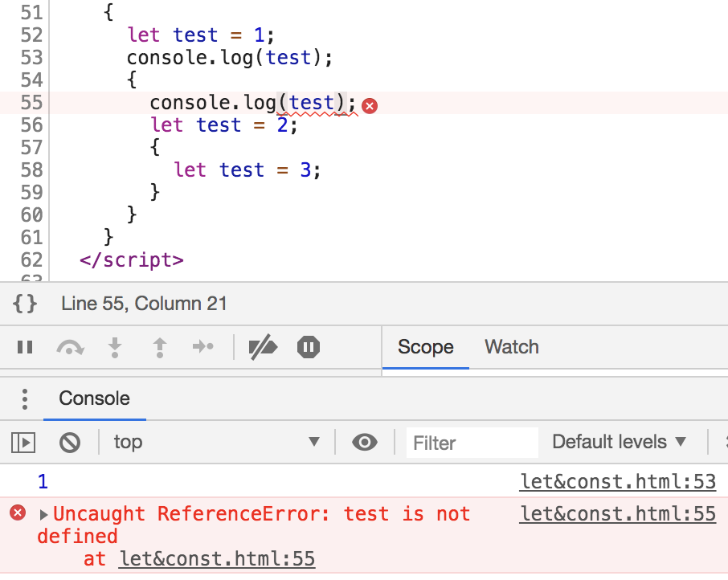728x580 pixels.
Task: Open let&const.html:53 source link
Action: (x=617, y=482)
